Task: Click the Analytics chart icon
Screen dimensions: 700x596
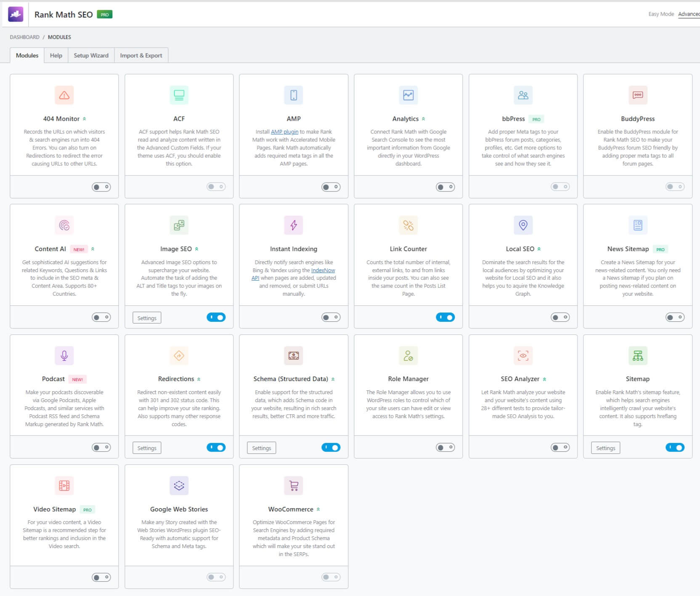Action: click(x=408, y=95)
